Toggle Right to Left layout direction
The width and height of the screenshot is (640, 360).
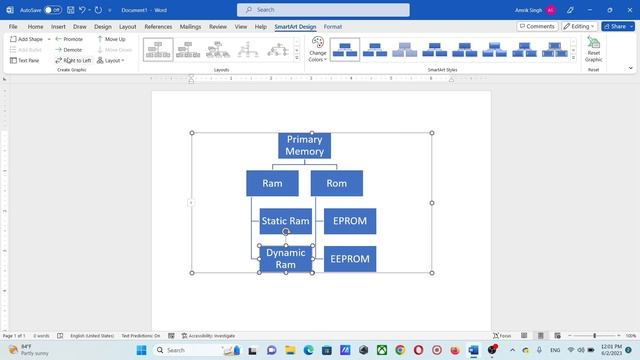pos(73,60)
